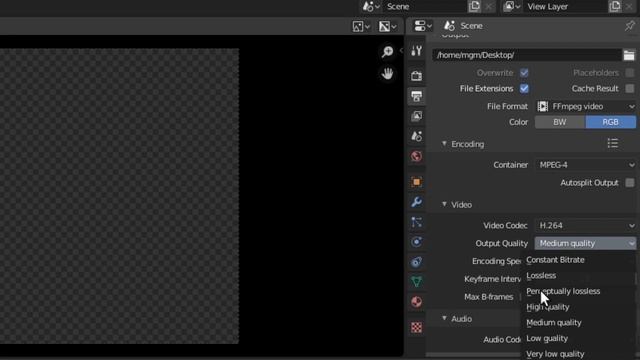The image size is (640, 360).
Task: Open the World properties tab
Action: tap(416, 156)
